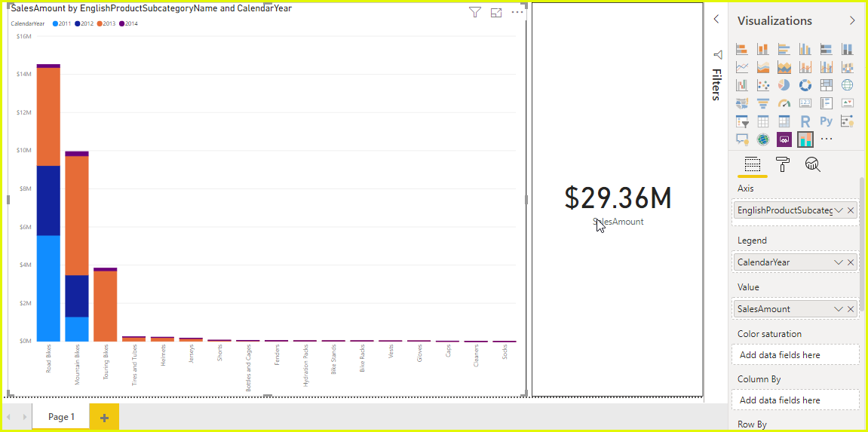Enter focus mode for the column chart
The height and width of the screenshot is (432, 868).
(496, 12)
